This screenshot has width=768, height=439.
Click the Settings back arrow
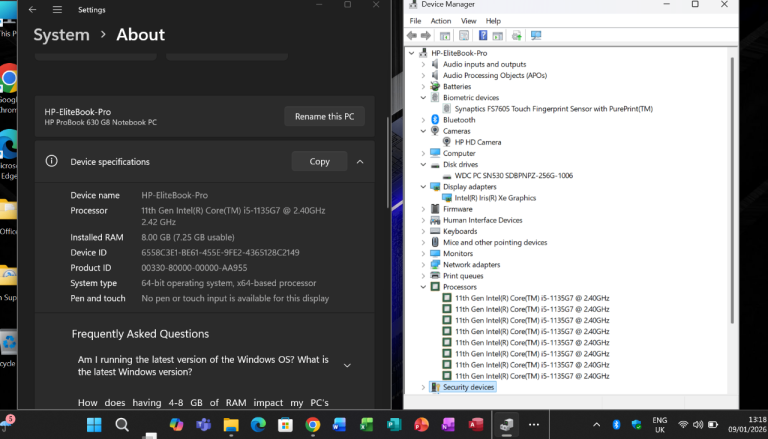tap(33, 9)
